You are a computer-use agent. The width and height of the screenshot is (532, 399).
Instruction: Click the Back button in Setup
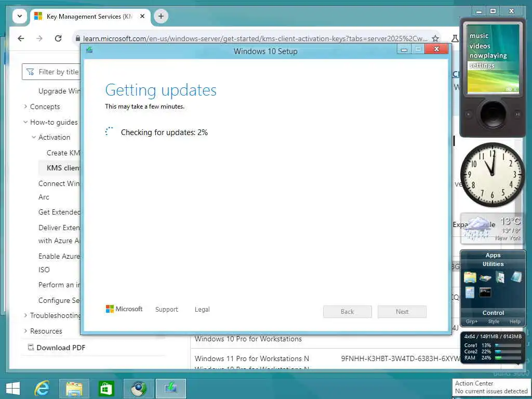348,312
